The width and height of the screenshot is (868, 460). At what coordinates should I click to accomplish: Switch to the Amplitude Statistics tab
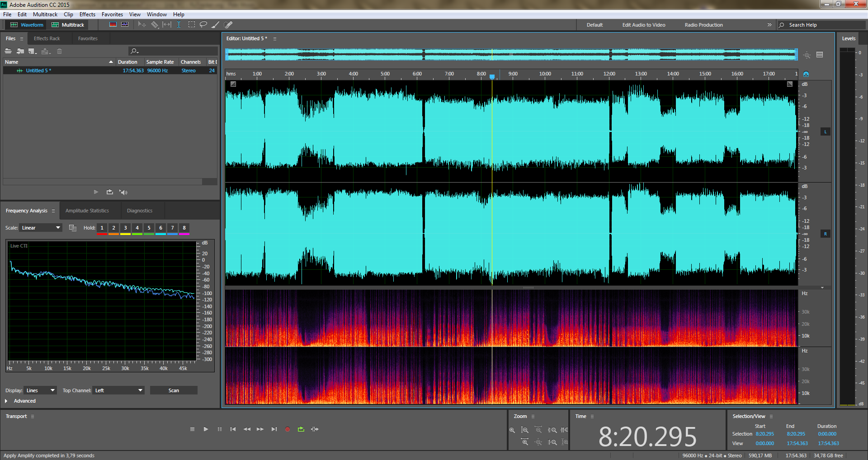click(87, 211)
